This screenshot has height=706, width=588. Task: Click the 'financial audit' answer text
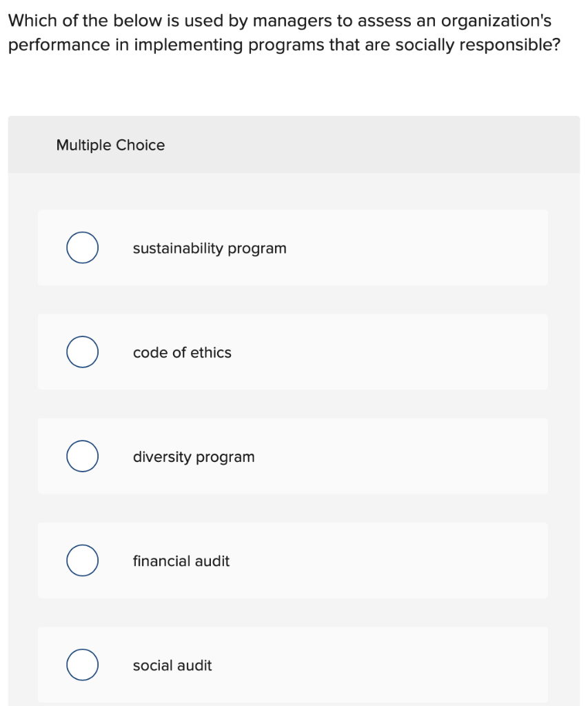[x=181, y=561]
